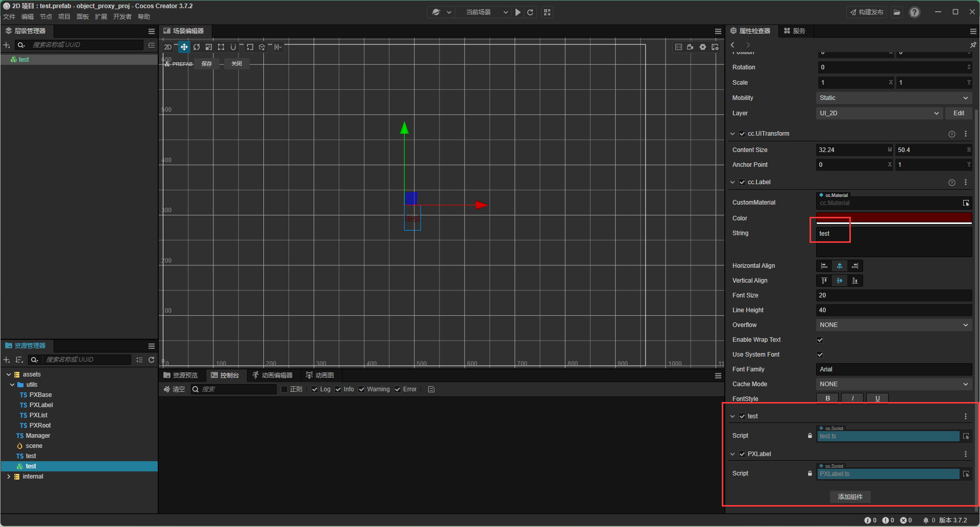The width and height of the screenshot is (980, 527).
Task: Click the hierarchy search field
Action: [87, 45]
